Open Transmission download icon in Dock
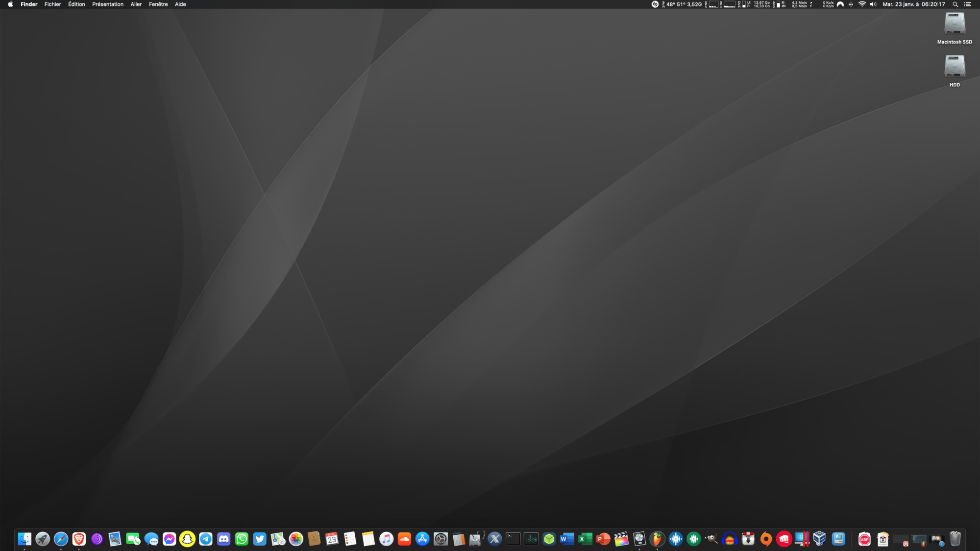The height and width of the screenshot is (551, 980). [748, 539]
